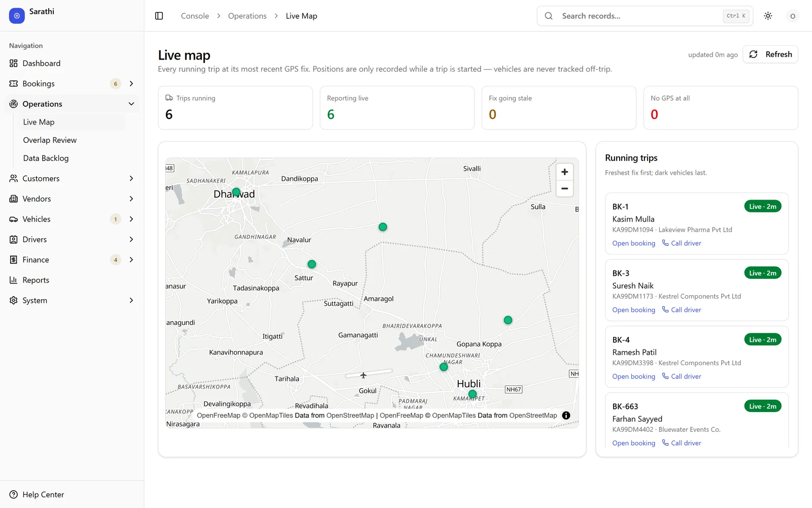Screen dimensions: 812x508
Task: Expand the Customers chevron
Action: pyautogui.click(x=131, y=179)
